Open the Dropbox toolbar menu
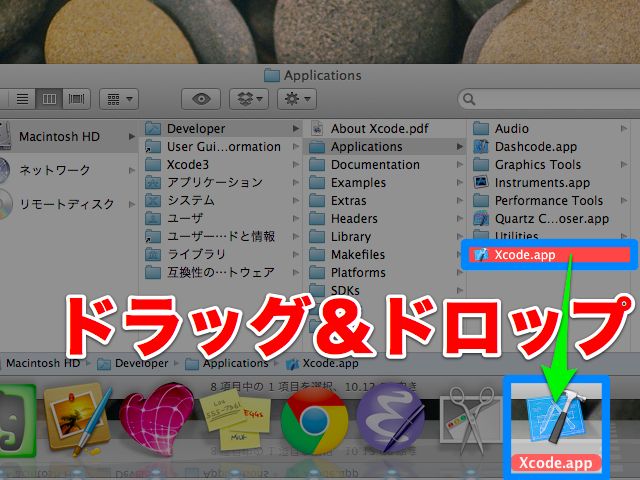The image size is (640, 480). point(249,99)
